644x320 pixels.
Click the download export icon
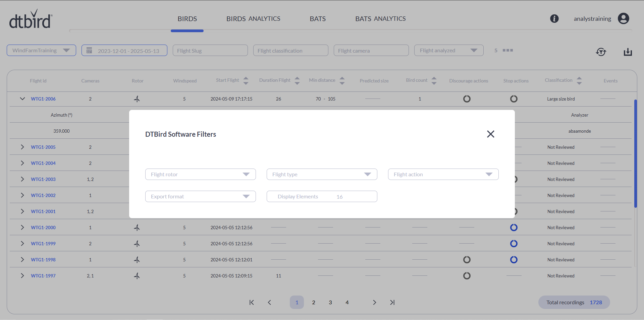click(628, 52)
